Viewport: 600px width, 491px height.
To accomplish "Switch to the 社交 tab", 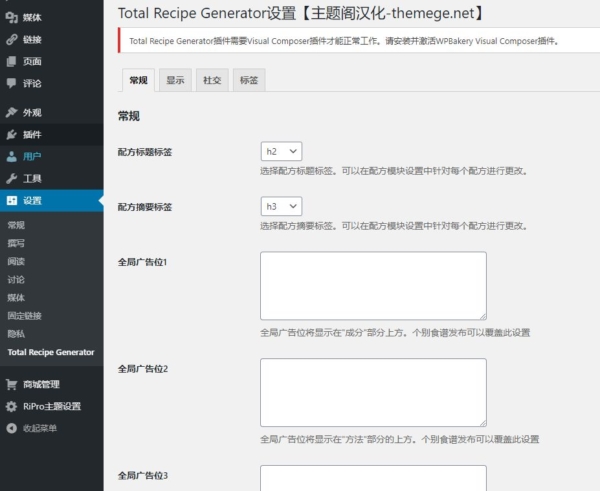I will point(212,80).
